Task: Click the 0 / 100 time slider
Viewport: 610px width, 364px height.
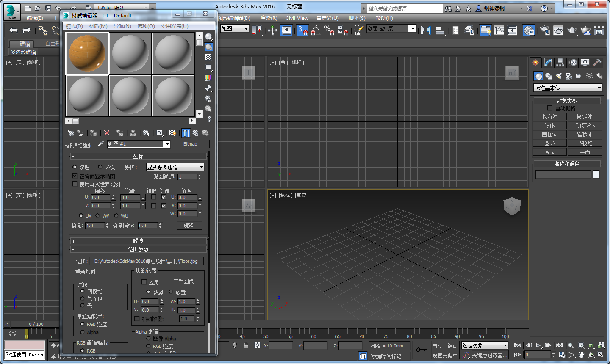Action: tap(36, 324)
